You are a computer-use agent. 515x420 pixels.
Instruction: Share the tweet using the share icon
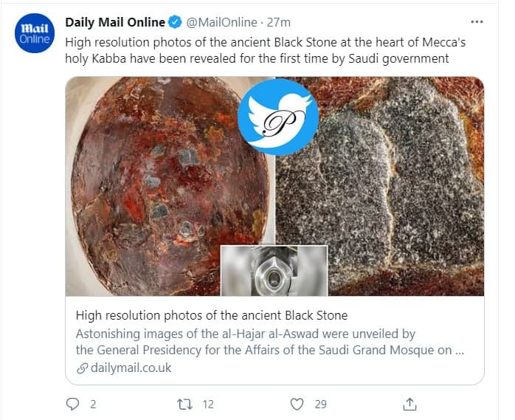click(x=410, y=404)
